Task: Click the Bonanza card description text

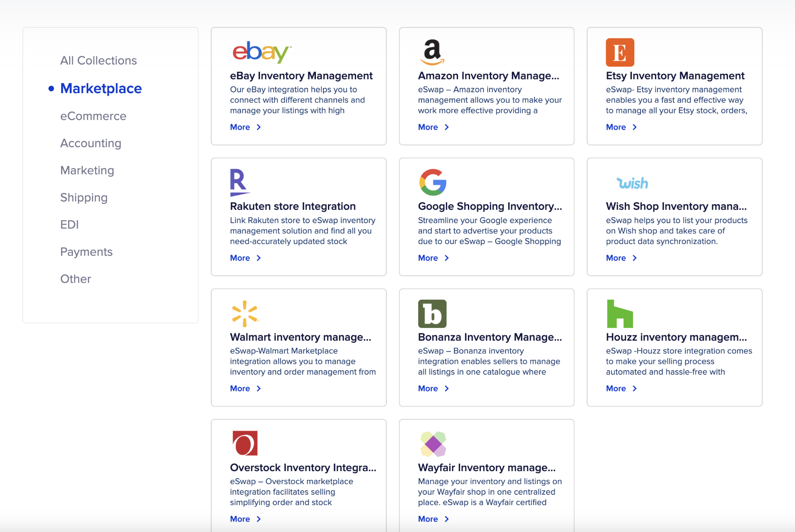Action: [x=489, y=361]
